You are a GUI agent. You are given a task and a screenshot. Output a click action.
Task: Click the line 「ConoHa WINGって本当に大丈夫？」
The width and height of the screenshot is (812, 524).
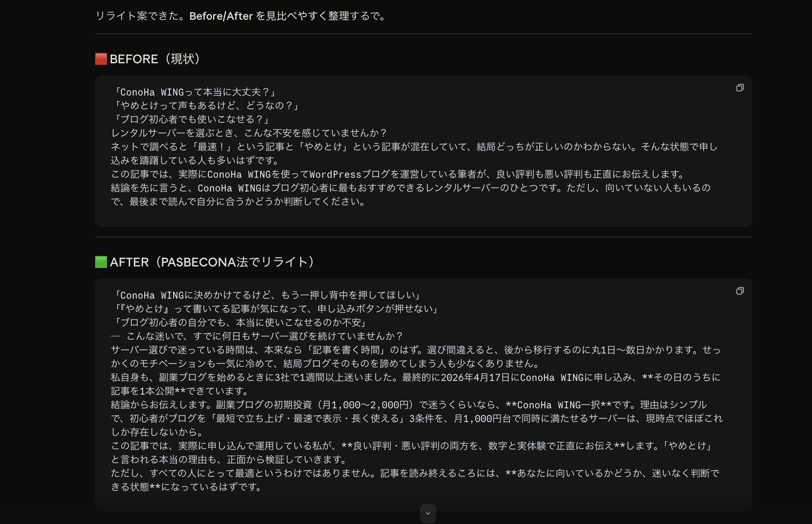click(194, 92)
